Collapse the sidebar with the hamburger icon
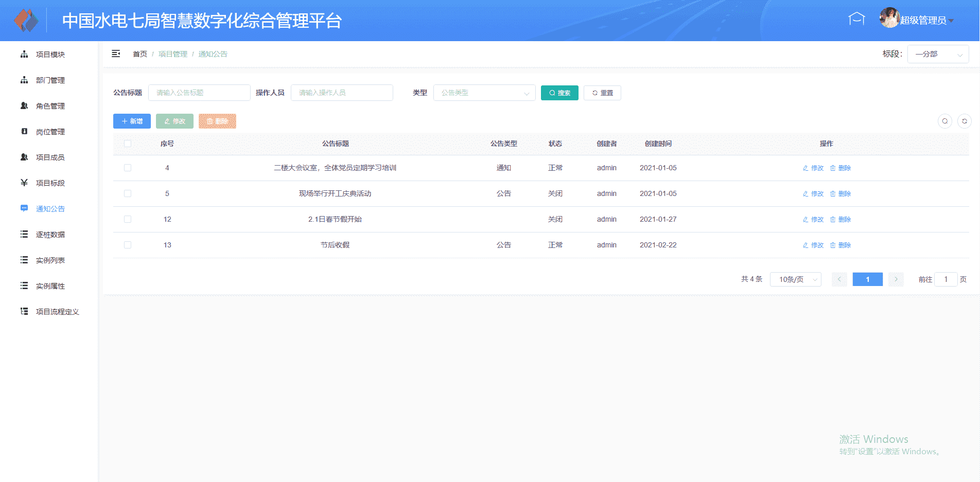980x482 pixels. click(x=116, y=54)
